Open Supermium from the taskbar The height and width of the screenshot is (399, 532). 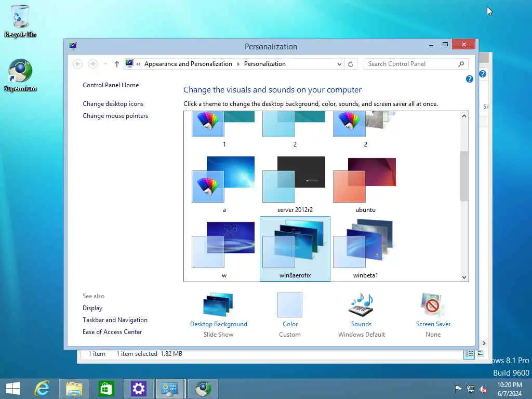pyautogui.click(x=203, y=389)
